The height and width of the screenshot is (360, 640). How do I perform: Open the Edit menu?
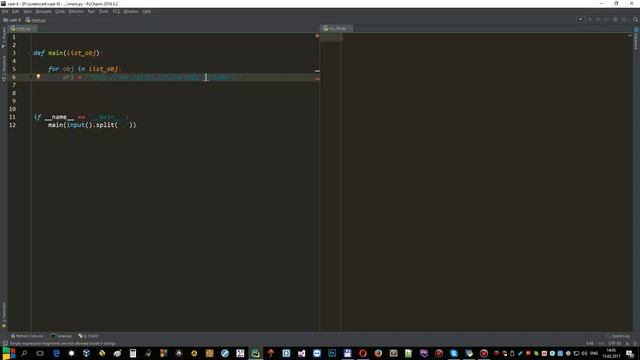coord(15,11)
